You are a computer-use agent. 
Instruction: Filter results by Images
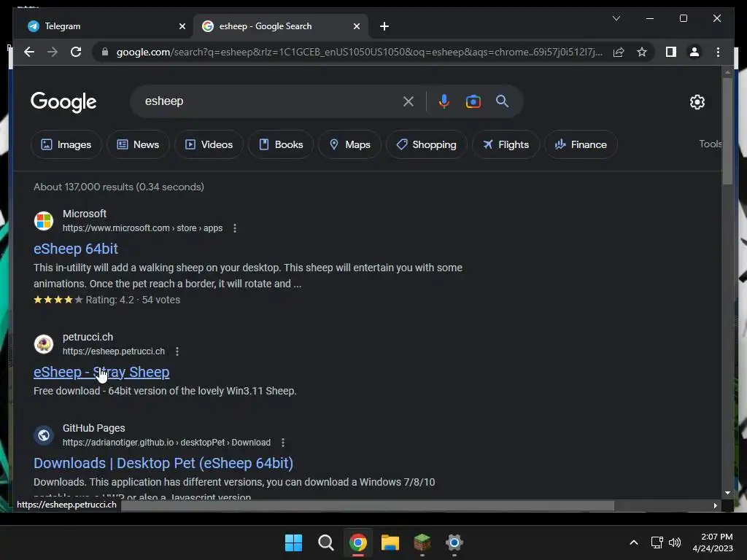click(66, 144)
